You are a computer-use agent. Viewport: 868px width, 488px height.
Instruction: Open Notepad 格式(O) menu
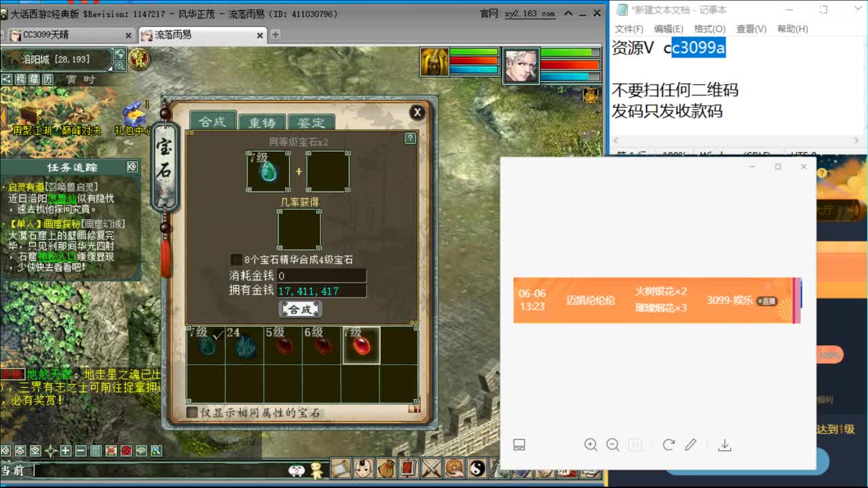[710, 28]
